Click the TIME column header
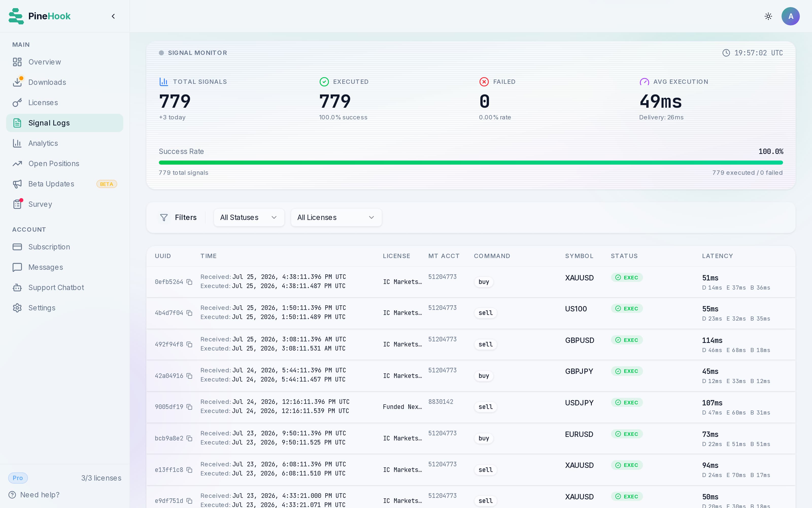Viewport: 812px width, 508px height. pyautogui.click(x=208, y=256)
